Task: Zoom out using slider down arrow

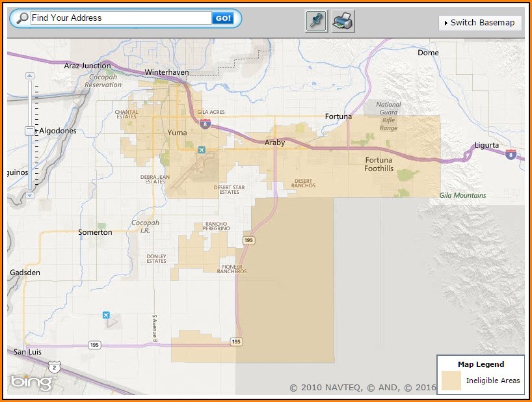Action: 29,194
